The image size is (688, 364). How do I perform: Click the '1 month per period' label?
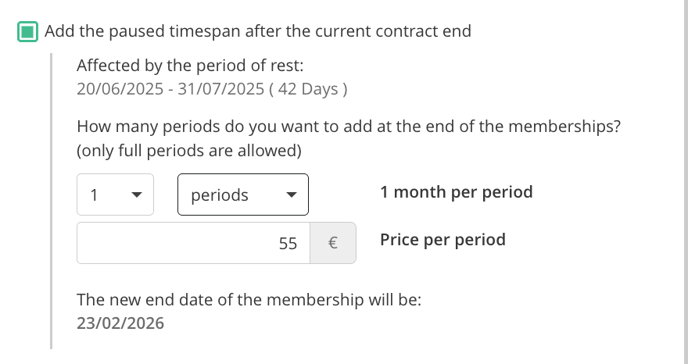pos(456,192)
